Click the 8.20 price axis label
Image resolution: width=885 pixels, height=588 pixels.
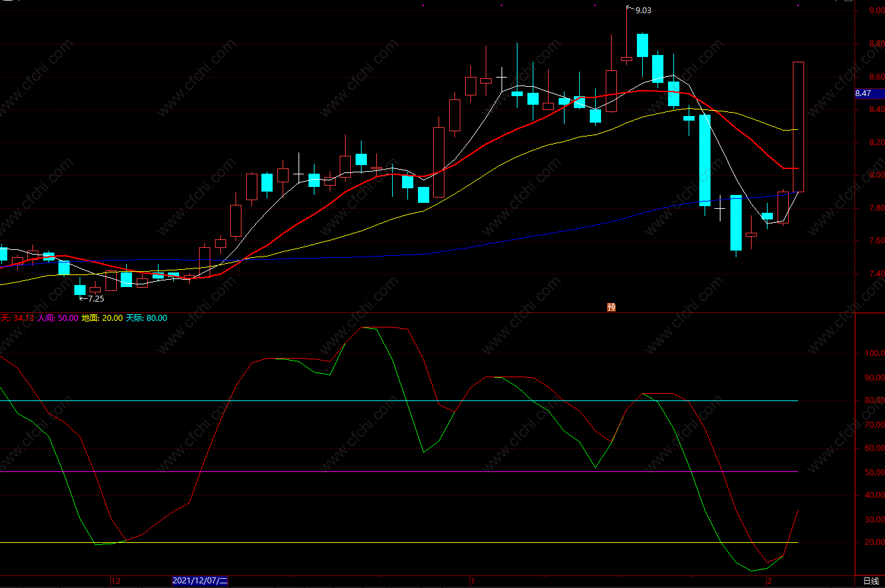pyautogui.click(x=876, y=143)
